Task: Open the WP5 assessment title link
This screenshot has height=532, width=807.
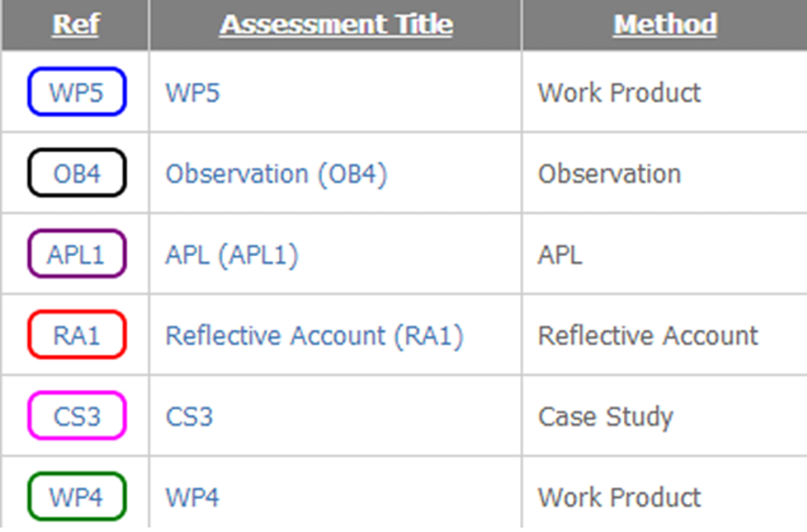Action: (193, 93)
